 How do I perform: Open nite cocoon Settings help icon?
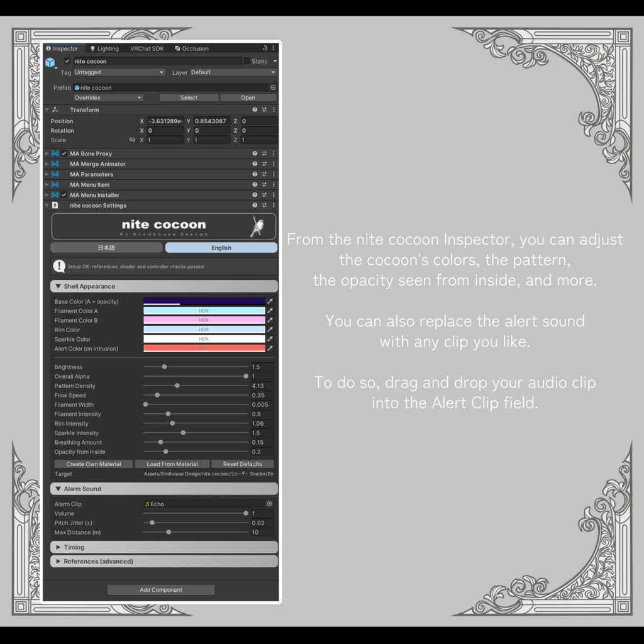click(x=255, y=205)
